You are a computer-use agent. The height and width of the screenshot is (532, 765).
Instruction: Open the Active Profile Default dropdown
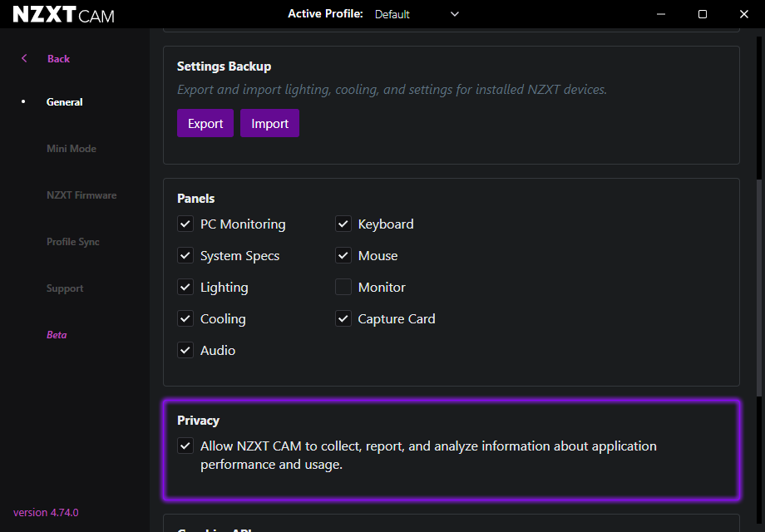pyautogui.click(x=417, y=14)
